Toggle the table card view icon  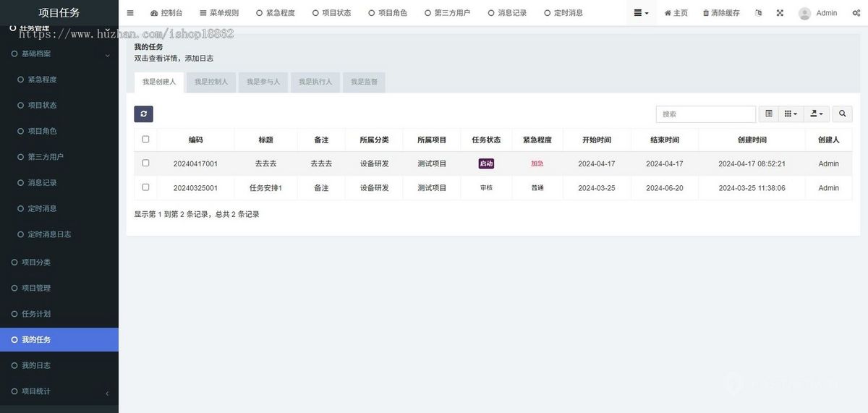pyautogui.click(x=768, y=114)
